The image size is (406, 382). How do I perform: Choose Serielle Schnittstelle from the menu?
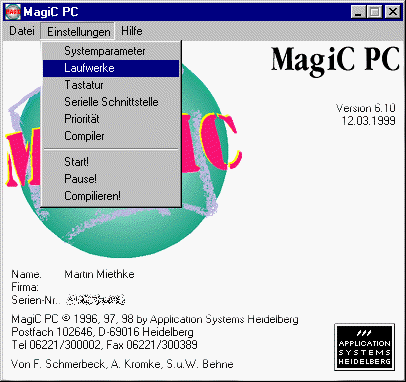tap(111, 102)
